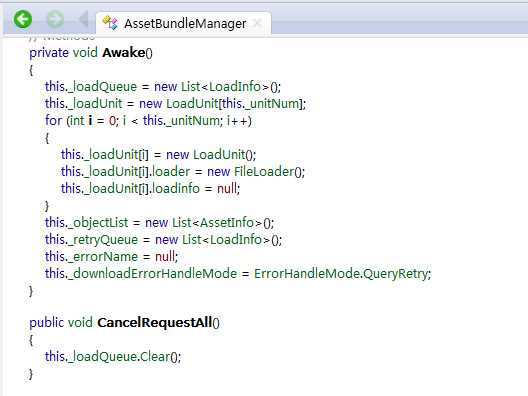This screenshot has height=396, width=528.
Task: Click 'void' in the CancelRequestAll declaration
Action: [80, 323]
